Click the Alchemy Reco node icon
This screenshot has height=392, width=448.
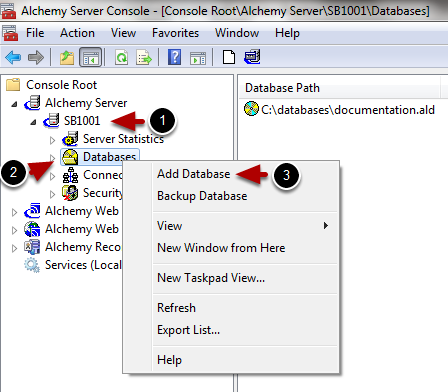tap(32, 247)
